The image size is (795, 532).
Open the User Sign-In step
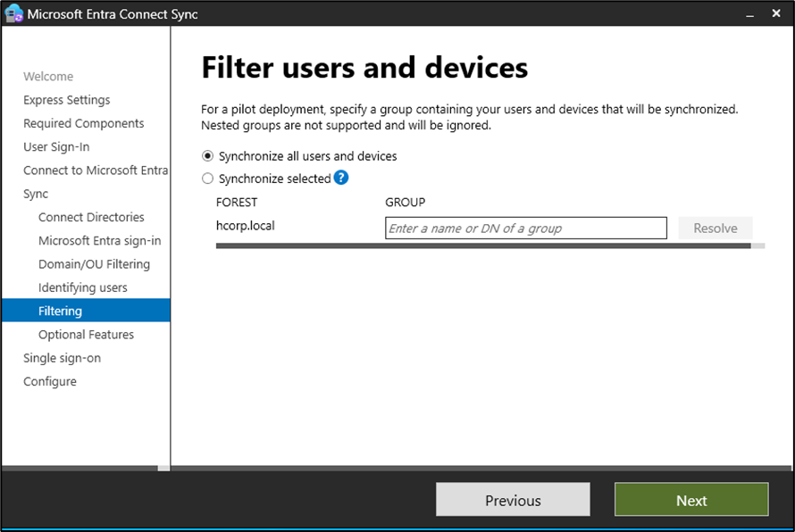click(56, 146)
